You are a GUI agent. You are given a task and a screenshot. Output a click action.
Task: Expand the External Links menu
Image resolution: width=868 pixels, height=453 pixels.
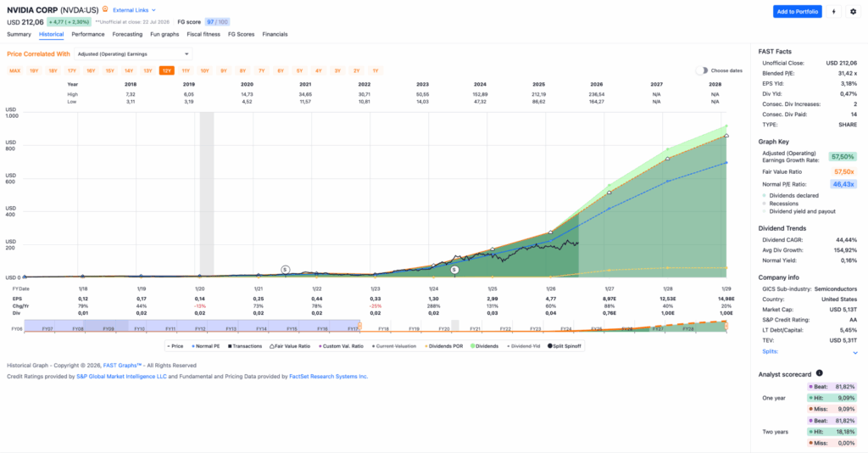tap(134, 10)
